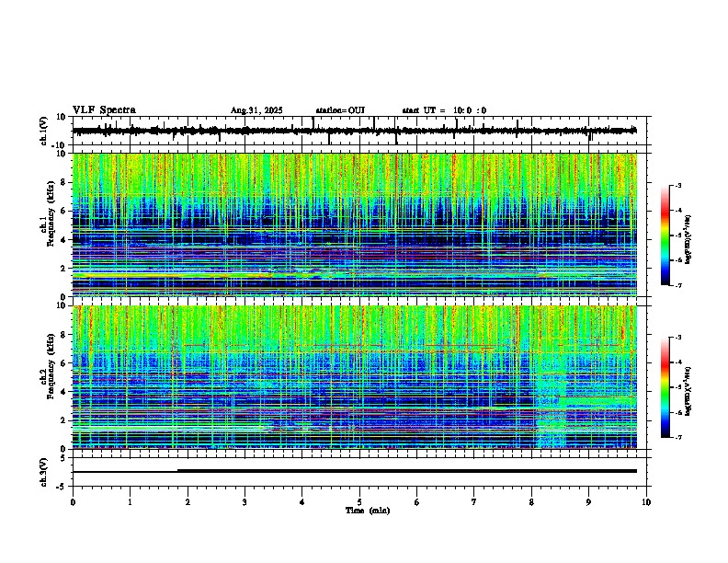The height and width of the screenshot is (563, 728).
Task: Click the 9 tick on time axis
Action: coord(588,502)
